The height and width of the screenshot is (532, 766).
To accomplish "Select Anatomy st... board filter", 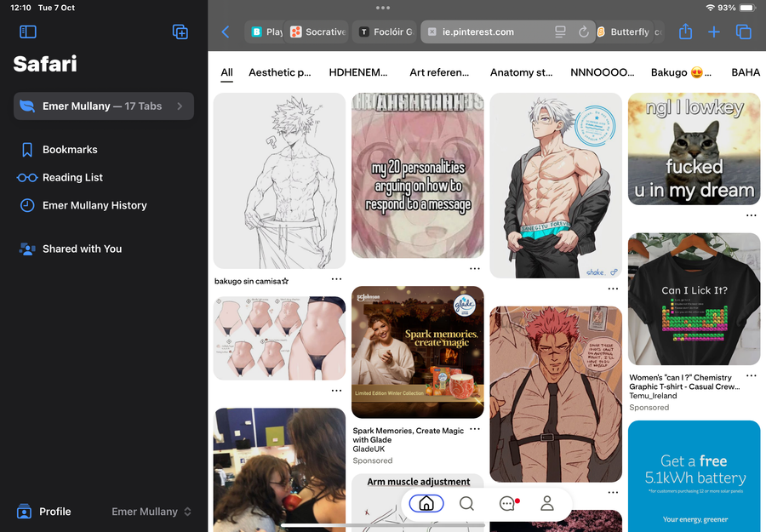I will [x=521, y=72].
